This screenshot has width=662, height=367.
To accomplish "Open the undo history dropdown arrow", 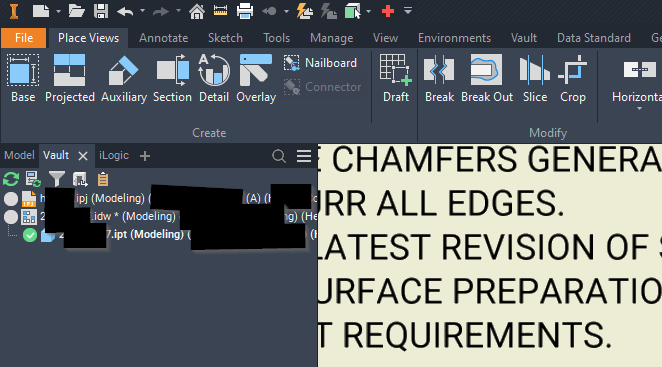I will tap(142, 11).
